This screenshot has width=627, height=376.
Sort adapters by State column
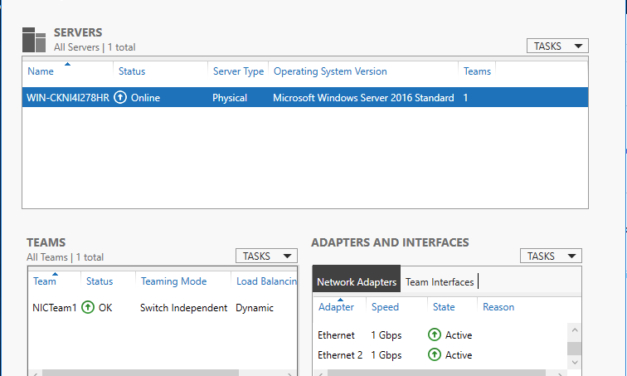click(443, 307)
